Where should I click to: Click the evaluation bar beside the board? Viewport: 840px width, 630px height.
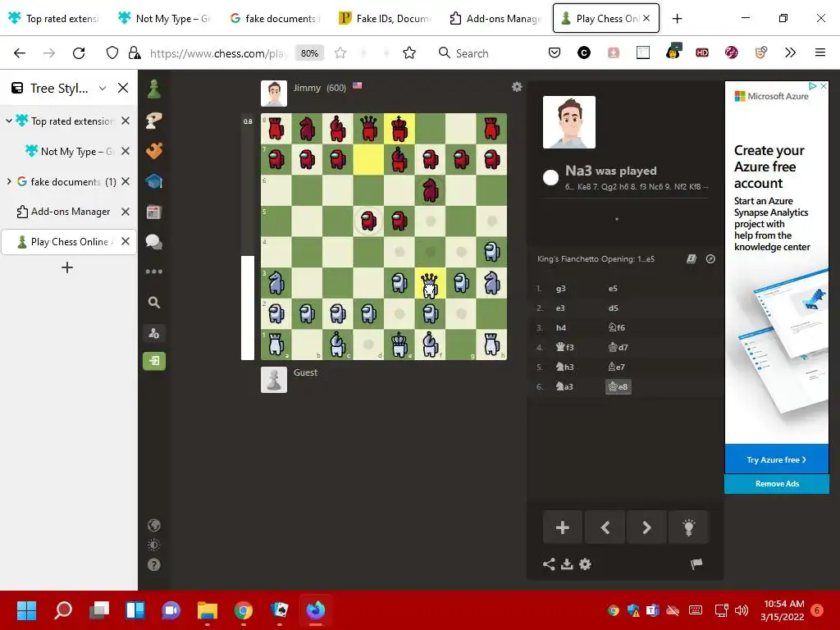248,236
